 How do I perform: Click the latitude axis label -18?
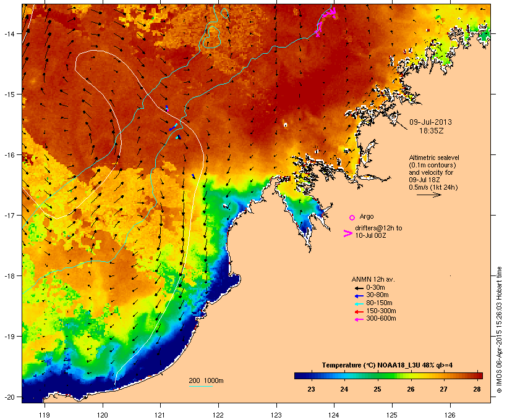pyautogui.click(x=9, y=276)
